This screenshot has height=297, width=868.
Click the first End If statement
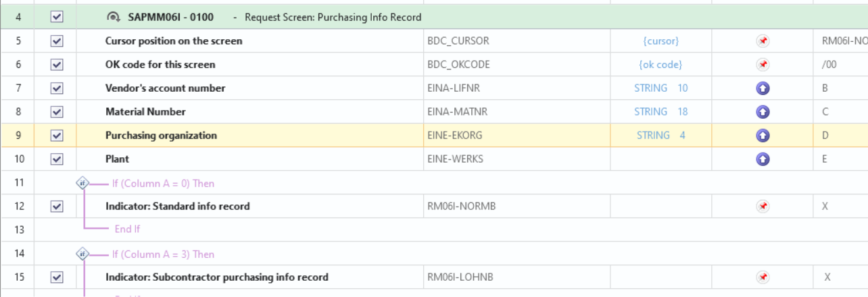[127, 230]
